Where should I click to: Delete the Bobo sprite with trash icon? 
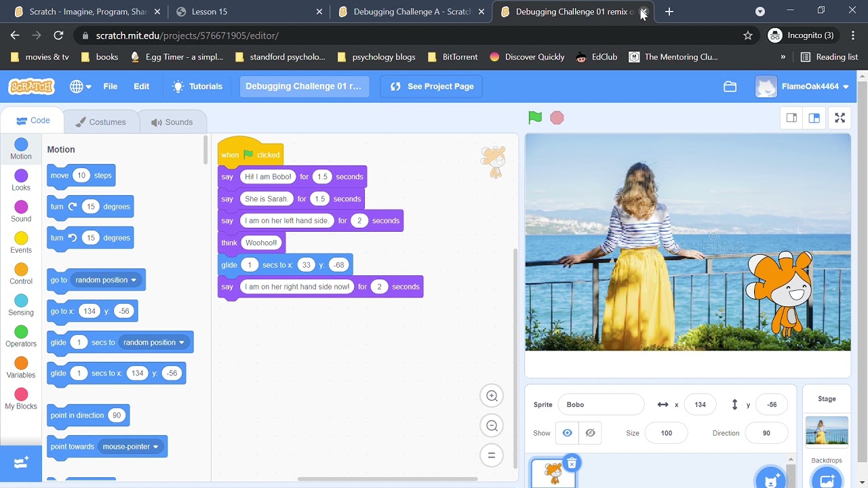point(572,463)
